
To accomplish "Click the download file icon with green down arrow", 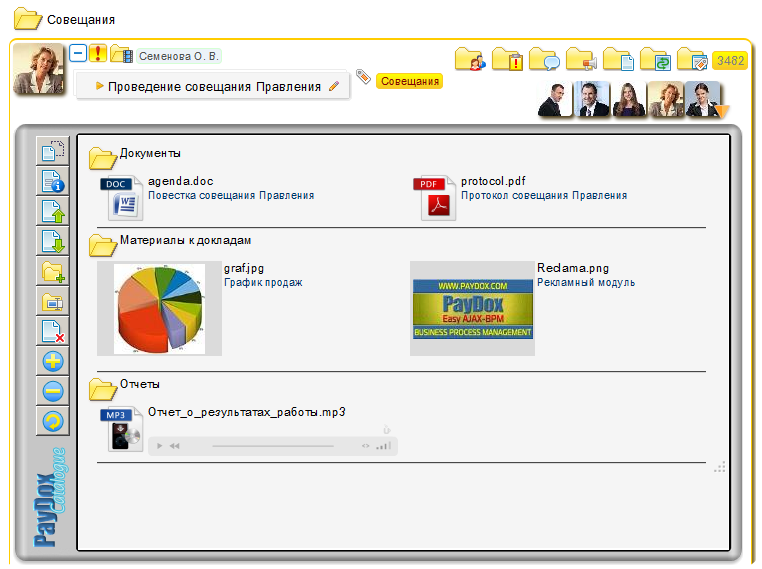I will (x=52, y=242).
